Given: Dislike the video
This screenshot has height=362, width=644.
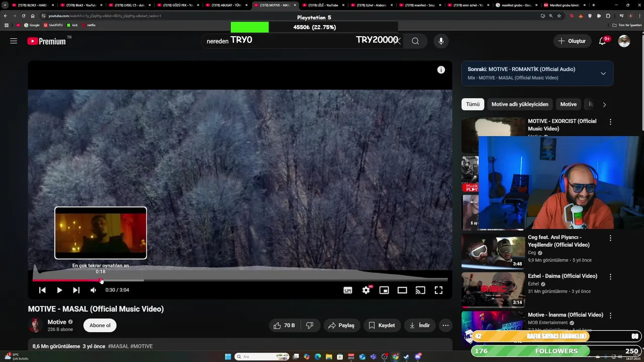Looking at the screenshot, I should 310,325.
